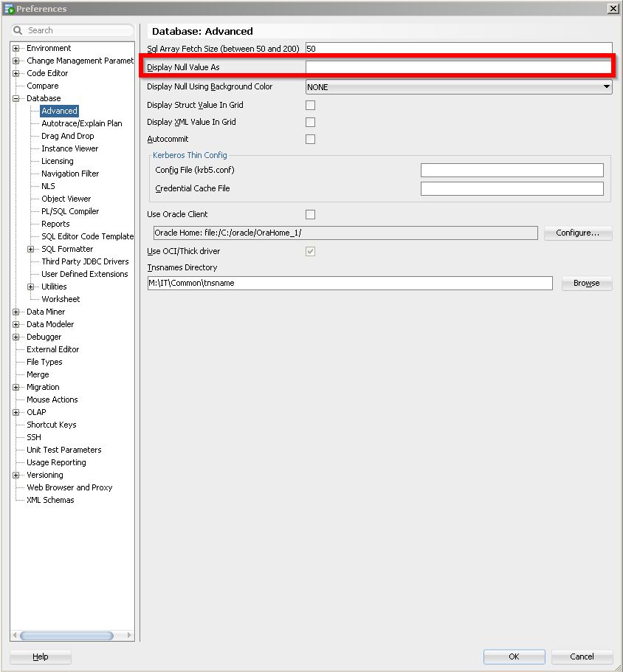Click the Tnsnames Directory path field
Screen dimensions: 623x672
pyautogui.click(x=350, y=283)
